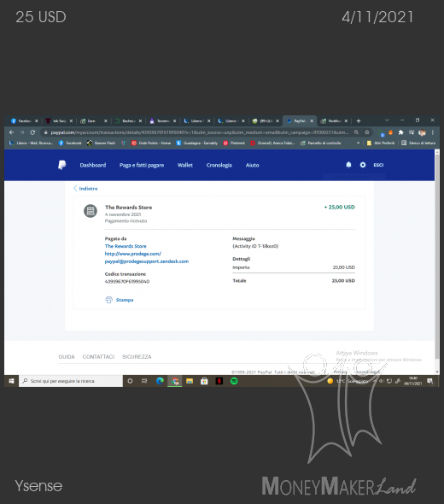Open the Facebook bookmark in bookmarks bar
Image resolution: width=444 pixels, height=504 pixels.
coord(70,143)
